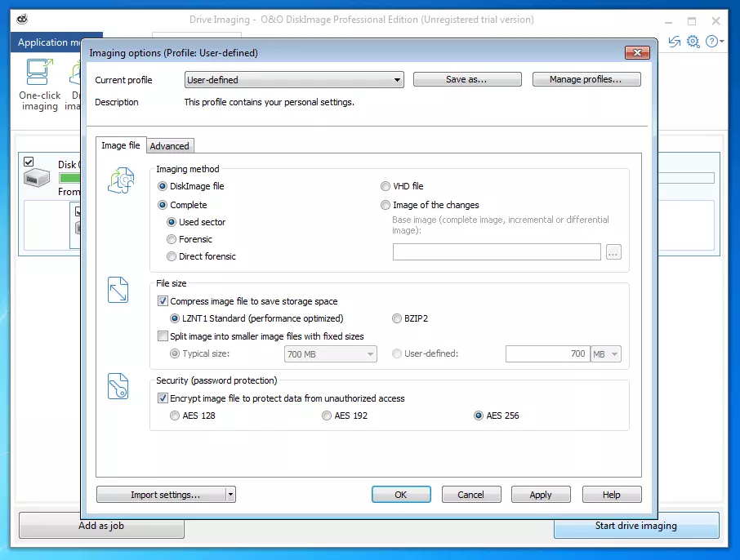Screen dimensions: 740x560
Task: Switch to Advanced tab
Action: click(169, 146)
